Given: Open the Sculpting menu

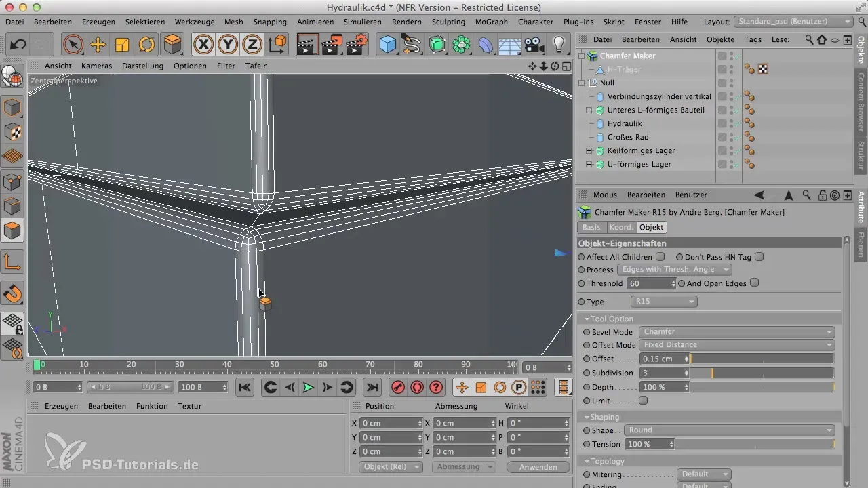Looking at the screenshot, I should tap(448, 22).
